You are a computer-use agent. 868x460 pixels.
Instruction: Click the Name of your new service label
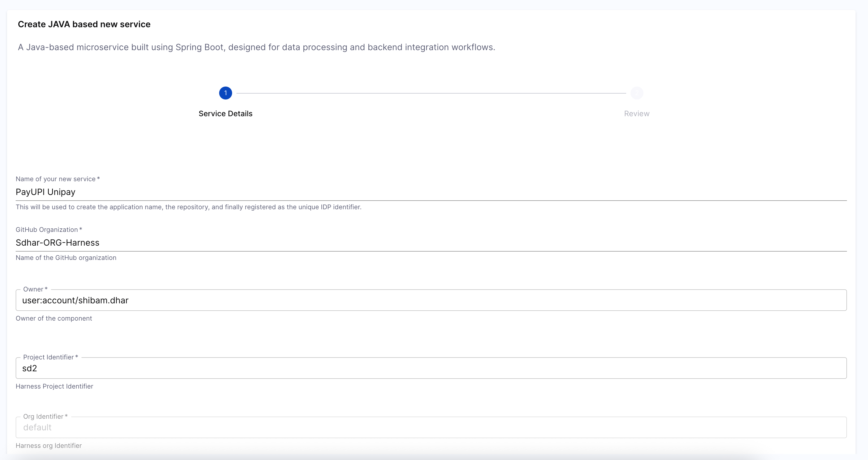(57, 179)
